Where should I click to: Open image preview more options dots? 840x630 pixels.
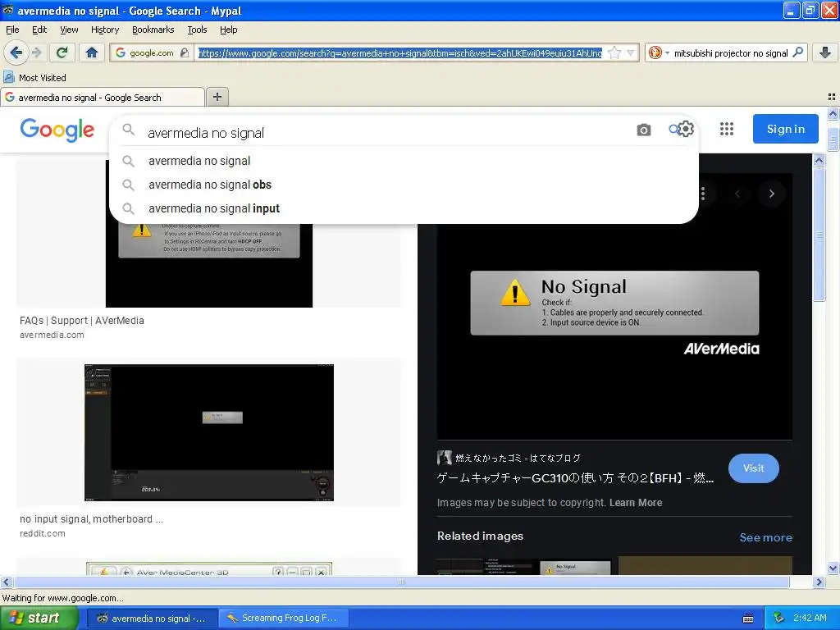703,194
